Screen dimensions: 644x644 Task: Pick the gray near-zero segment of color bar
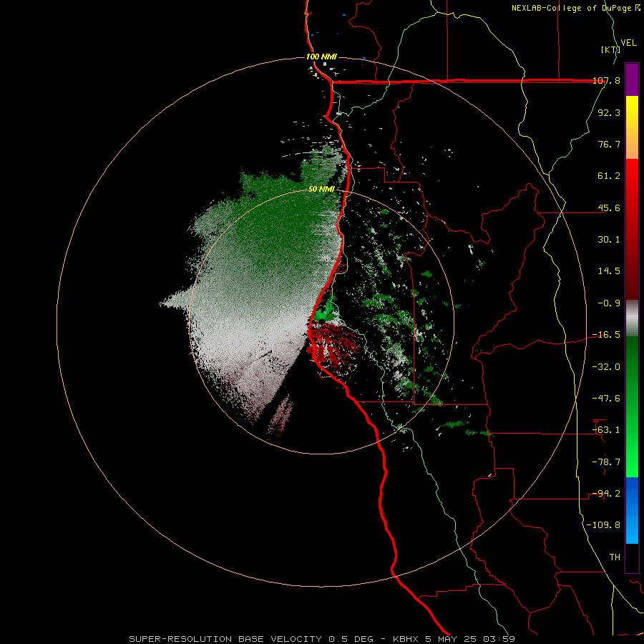[x=632, y=318]
